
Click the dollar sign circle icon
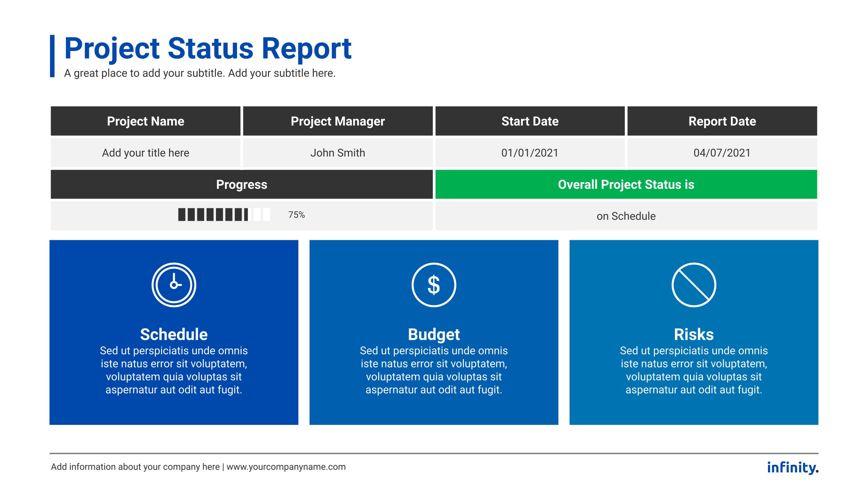click(x=434, y=285)
